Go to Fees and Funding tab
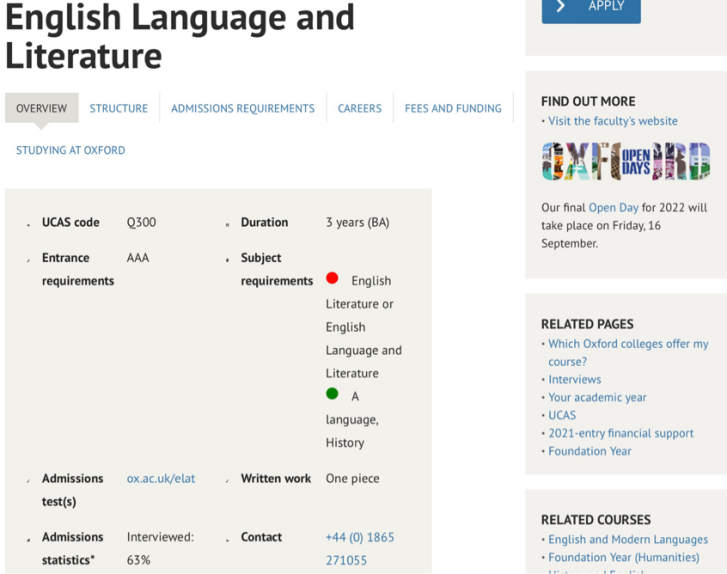The height and width of the screenshot is (574, 727). [453, 108]
